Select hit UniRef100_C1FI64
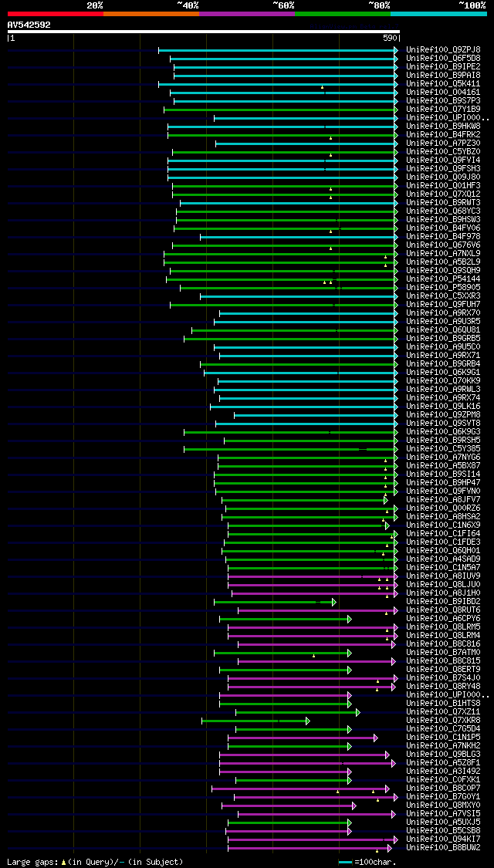 tap(443, 534)
